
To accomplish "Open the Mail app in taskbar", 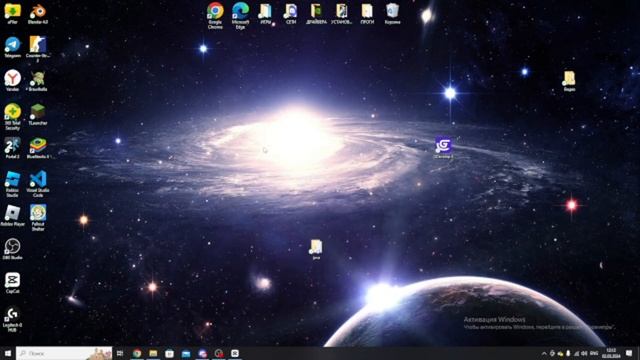I will pyautogui.click(x=186, y=353).
